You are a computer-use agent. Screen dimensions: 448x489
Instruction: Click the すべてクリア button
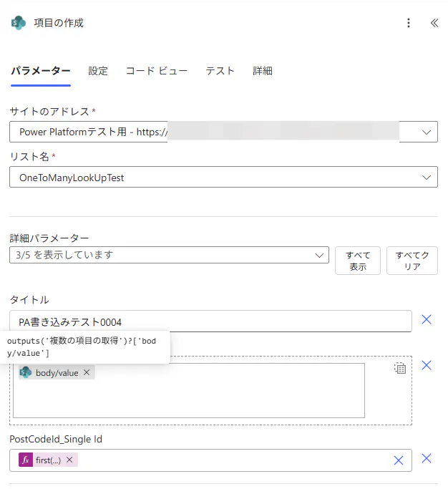coord(412,261)
